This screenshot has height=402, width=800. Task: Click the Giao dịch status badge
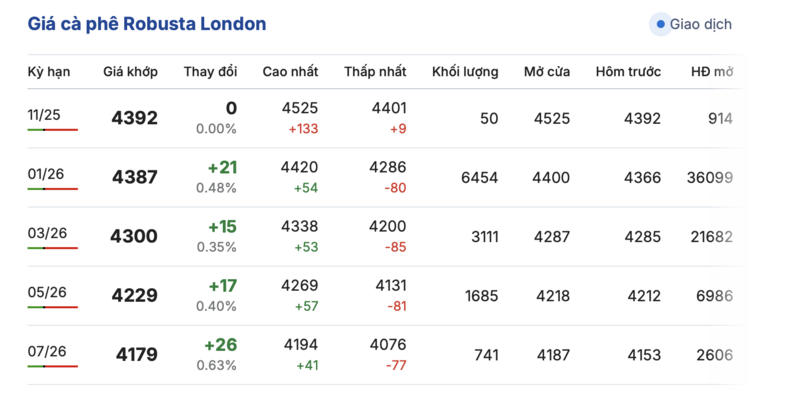(693, 24)
